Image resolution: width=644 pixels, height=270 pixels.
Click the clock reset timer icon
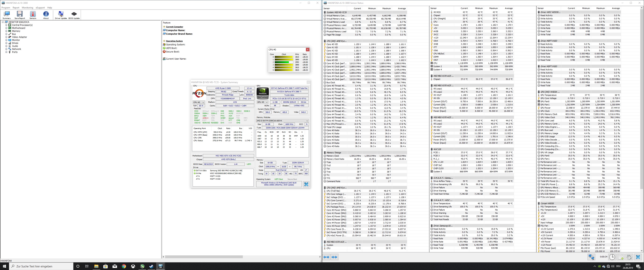pos(612,257)
